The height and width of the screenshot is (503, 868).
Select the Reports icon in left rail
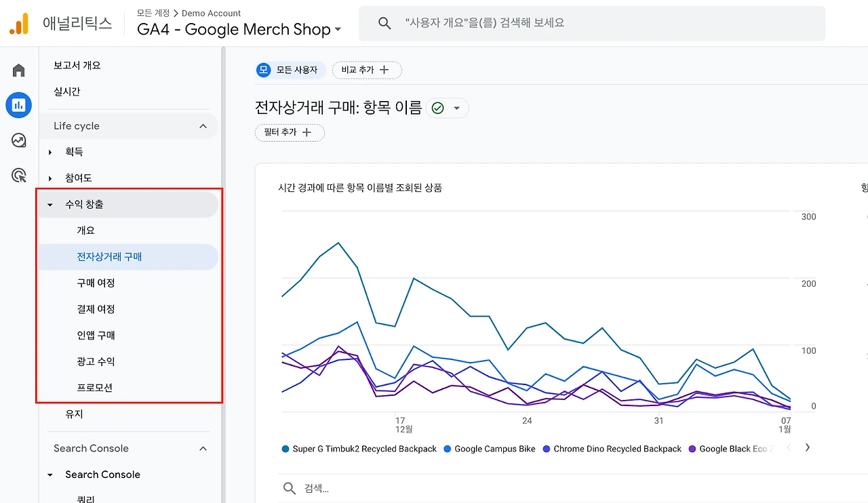click(x=19, y=105)
